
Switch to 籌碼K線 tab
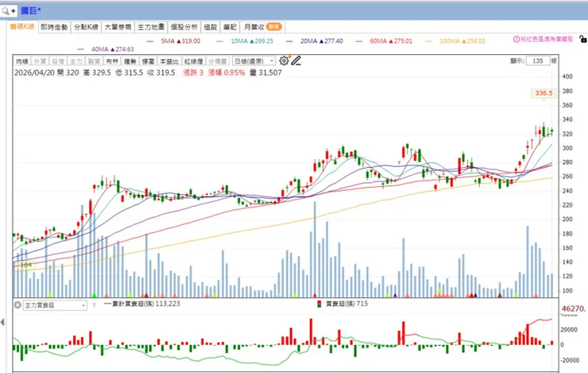tap(22, 27)
